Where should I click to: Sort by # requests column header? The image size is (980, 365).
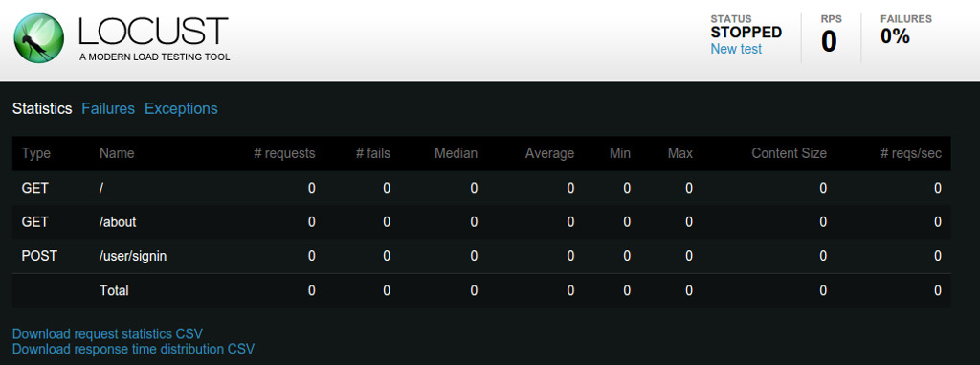tap(284, 153)
